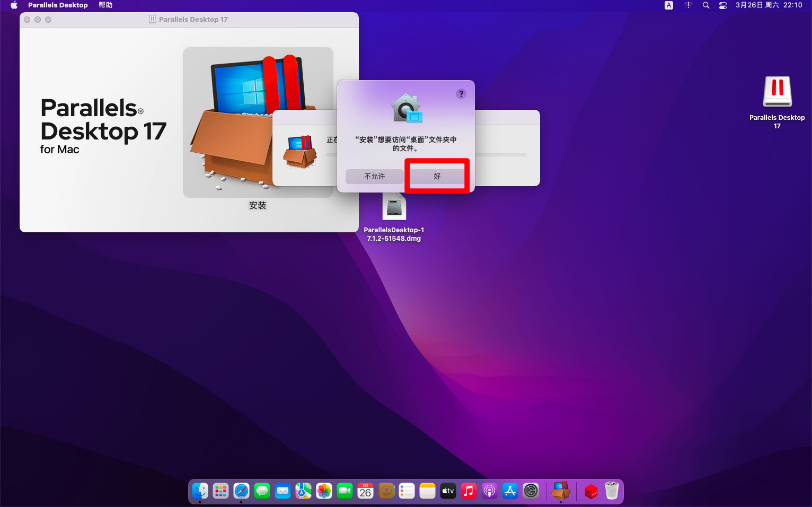Toggle Control Center in the menu bar
This screenshot has height=507, width=812.
coord(722,5)
